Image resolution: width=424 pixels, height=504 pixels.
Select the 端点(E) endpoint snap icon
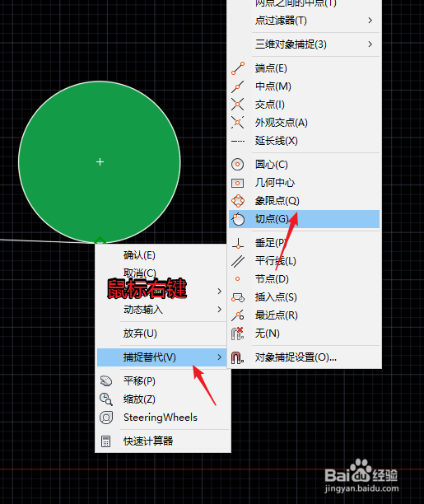point(238,68)
